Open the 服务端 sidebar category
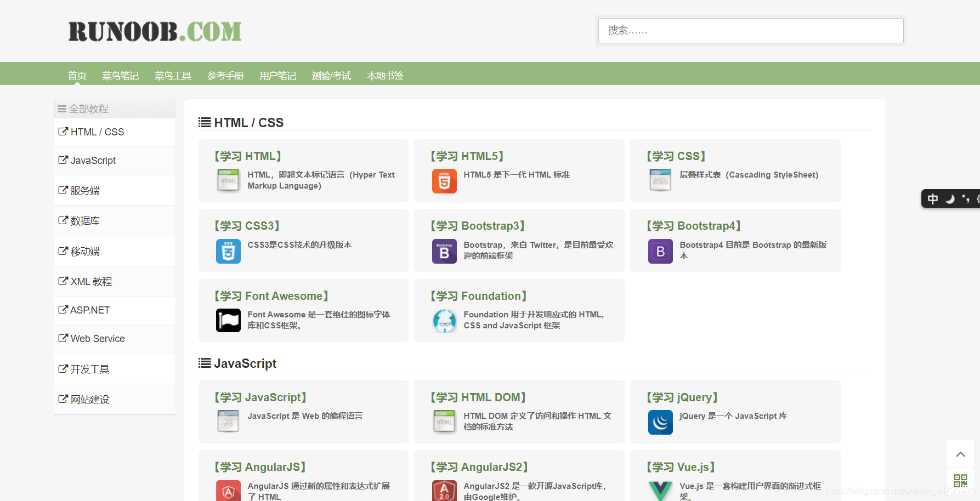The image size is (980, 501). 115,190
